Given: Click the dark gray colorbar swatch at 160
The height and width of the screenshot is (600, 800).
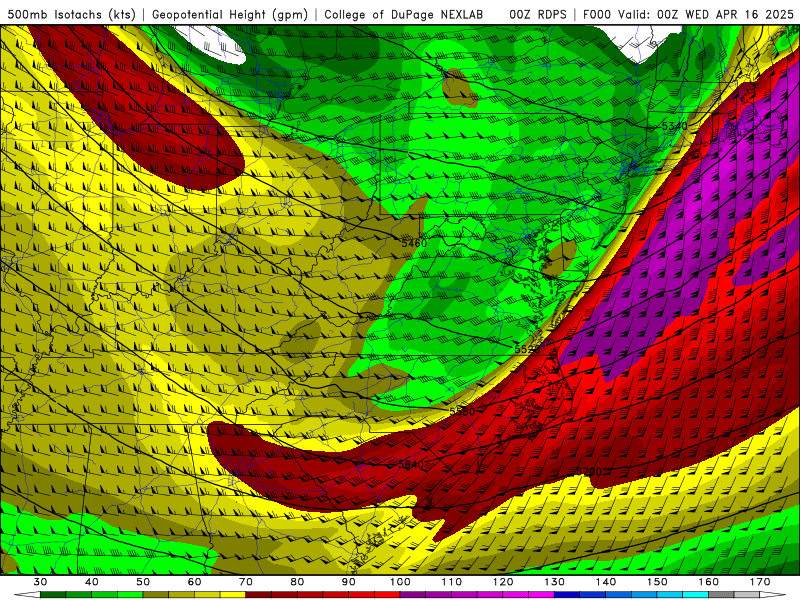Looking at the screenshot, I should (721, 595).
